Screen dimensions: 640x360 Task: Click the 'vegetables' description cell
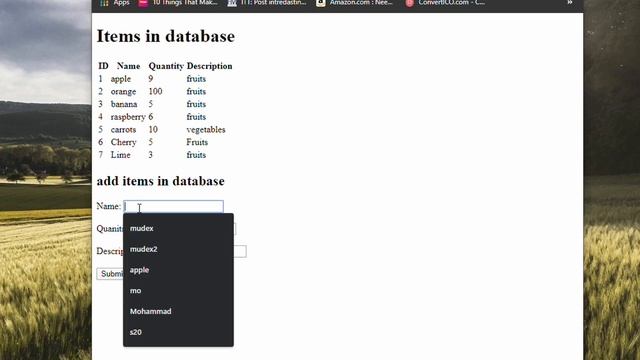pos(206,129)
